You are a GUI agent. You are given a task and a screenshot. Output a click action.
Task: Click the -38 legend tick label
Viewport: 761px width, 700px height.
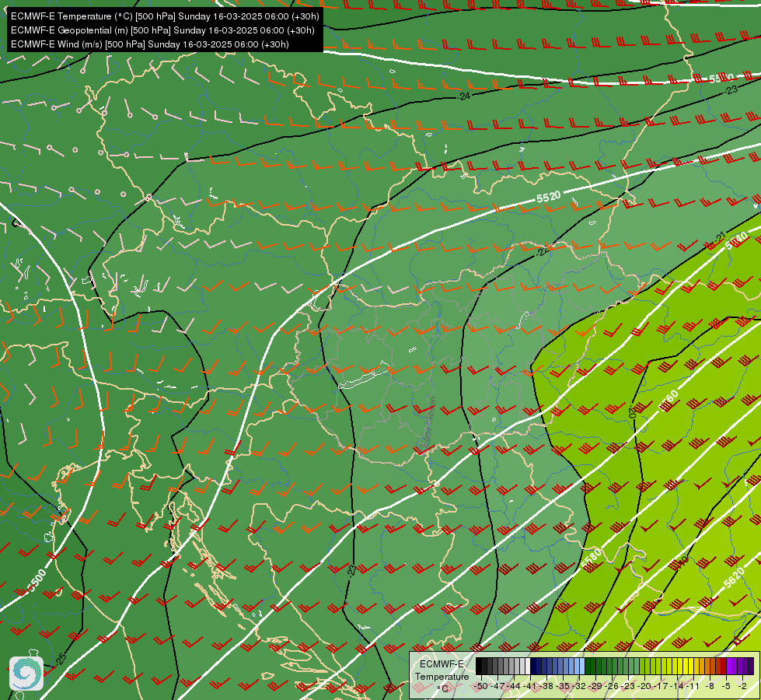click(546, 686)
